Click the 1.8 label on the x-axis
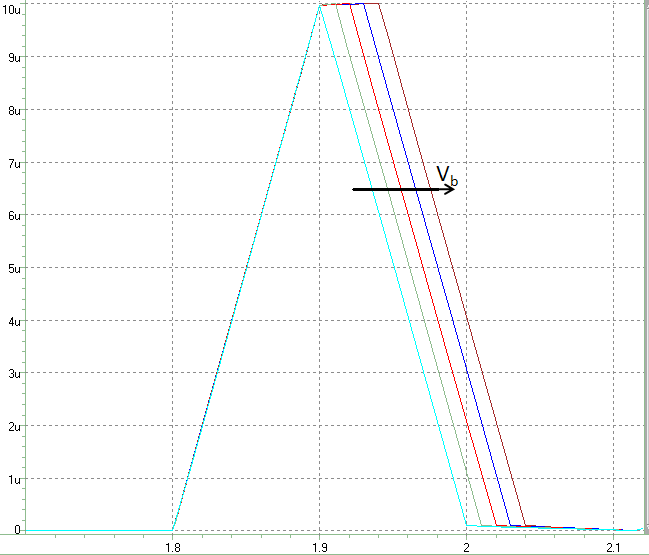Viewport: 649px width, 555px height. click(173, 546)
